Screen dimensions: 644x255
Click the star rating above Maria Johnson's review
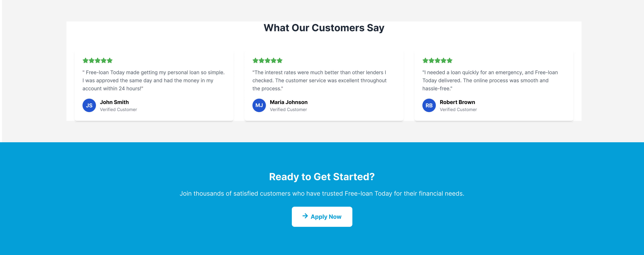pos(267,61)
